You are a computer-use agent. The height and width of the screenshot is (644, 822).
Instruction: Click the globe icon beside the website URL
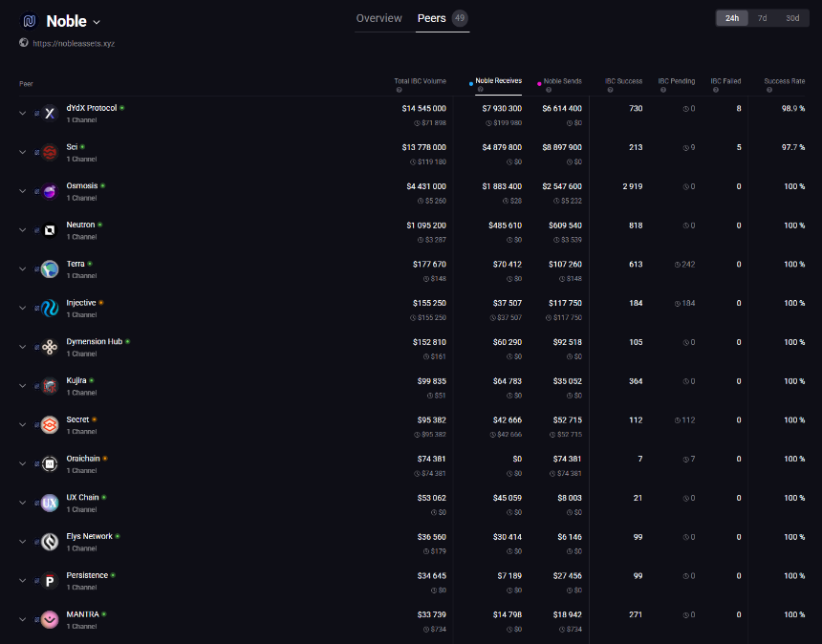pyautogui.click(x=24, y=43)
